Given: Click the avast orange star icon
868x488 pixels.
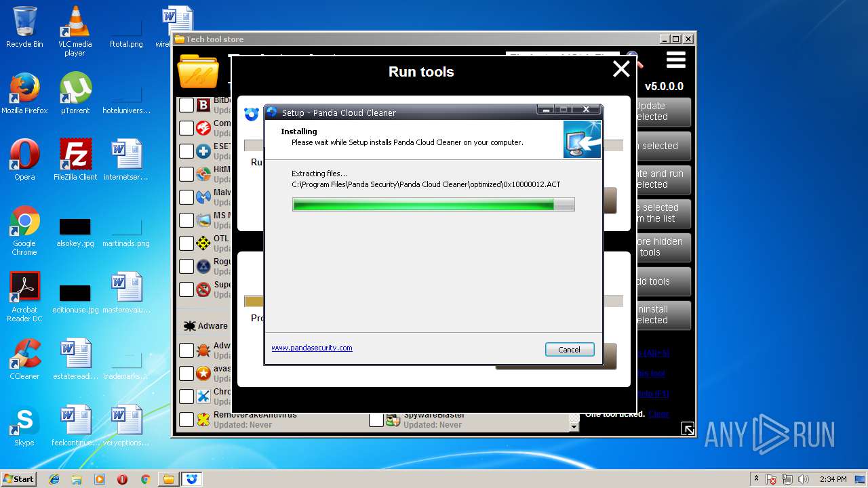Looking at the screenshot, I should click(x=203, y=373).
